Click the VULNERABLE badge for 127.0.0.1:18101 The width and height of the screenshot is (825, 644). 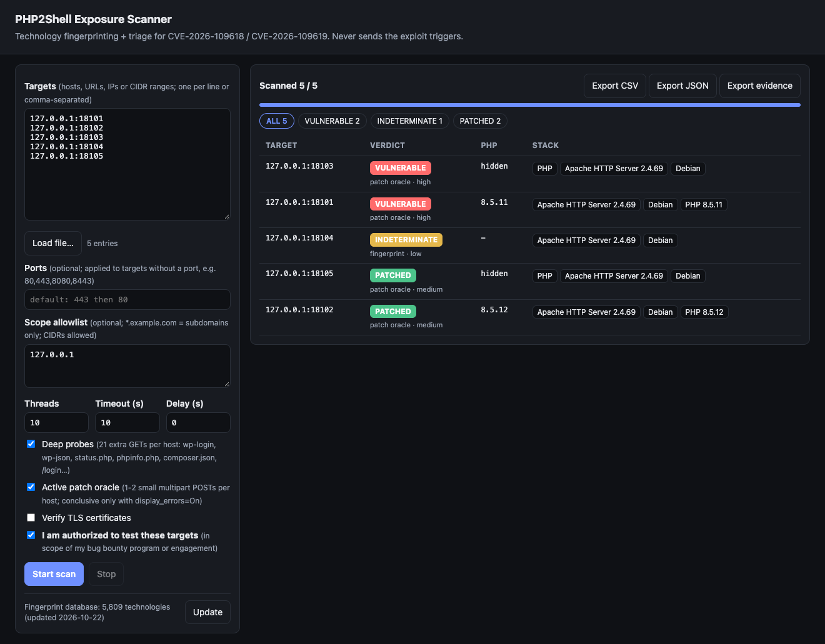pyautogui.click(x=401, y=204)
